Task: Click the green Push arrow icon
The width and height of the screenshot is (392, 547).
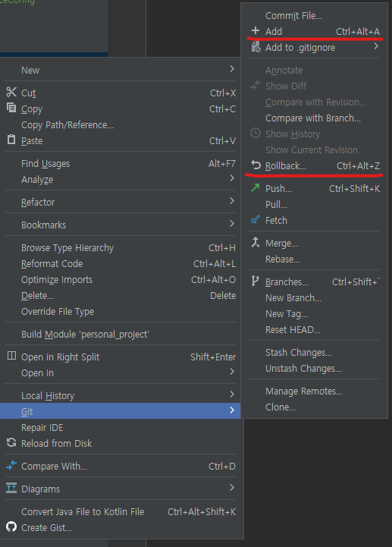Action: (x=256, y=187)
